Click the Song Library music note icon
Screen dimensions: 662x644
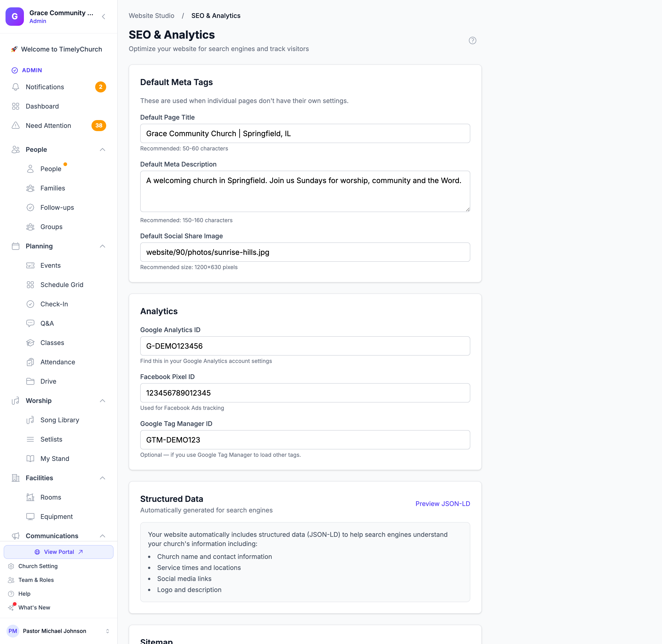coord(30,420)
